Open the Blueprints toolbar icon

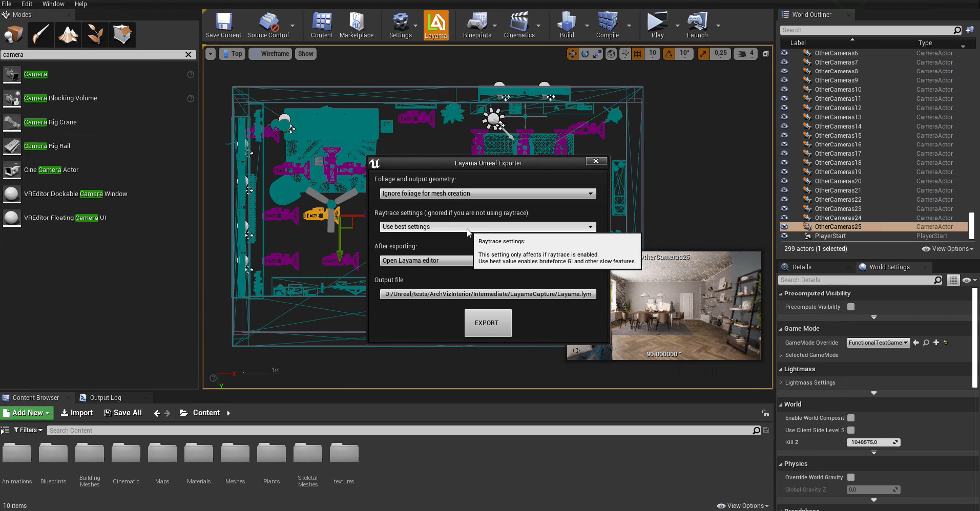click(477, 25)
